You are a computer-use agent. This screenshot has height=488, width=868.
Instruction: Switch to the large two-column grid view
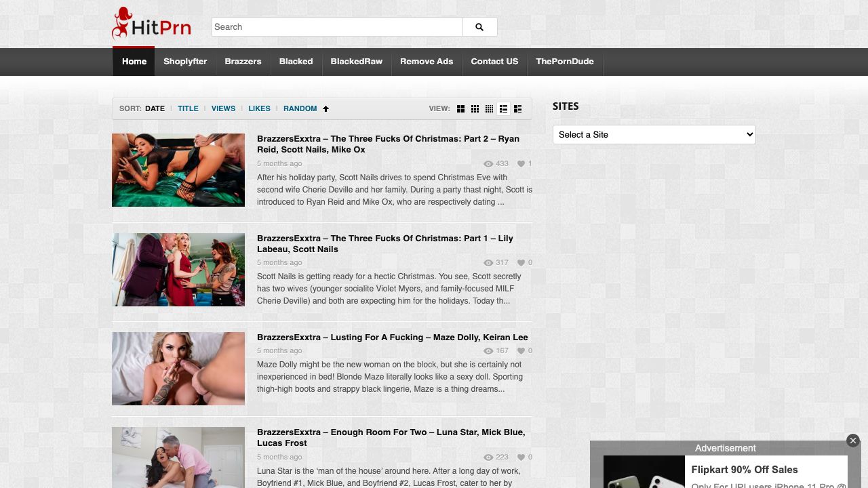pyautogui.click(x=460, y=108)
